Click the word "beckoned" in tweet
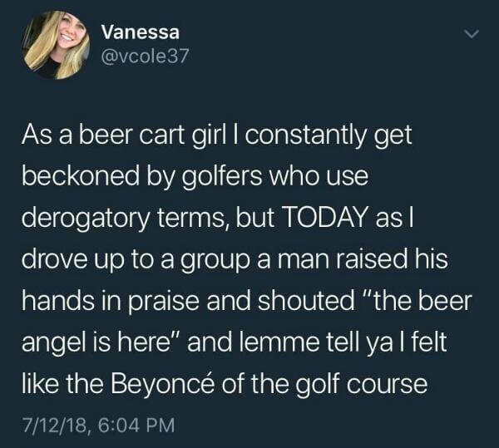 coord(81,176)
